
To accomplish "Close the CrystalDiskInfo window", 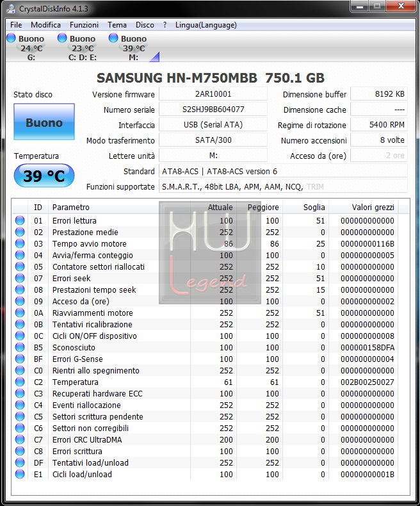I will click(401, 6).
